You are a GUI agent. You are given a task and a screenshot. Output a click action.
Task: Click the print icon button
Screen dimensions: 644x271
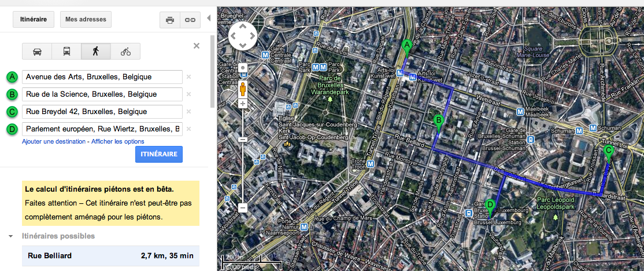169,20
